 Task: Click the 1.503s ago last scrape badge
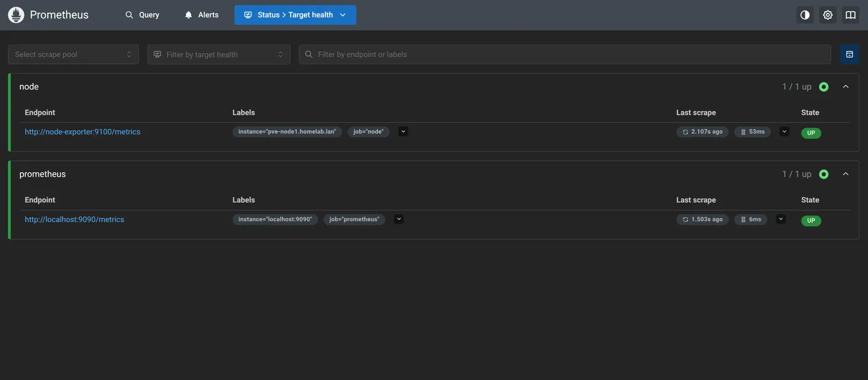point(702,219)
